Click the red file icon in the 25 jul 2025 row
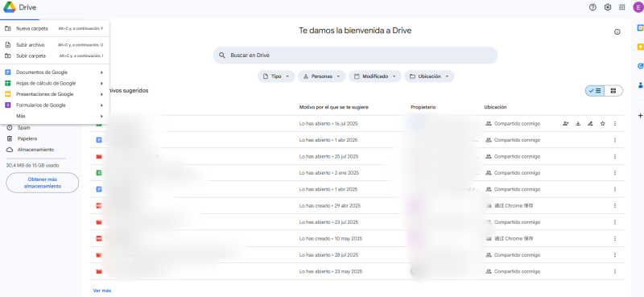Image resolution: width=644 pixels, height=297 pixels. coord(98,156)
